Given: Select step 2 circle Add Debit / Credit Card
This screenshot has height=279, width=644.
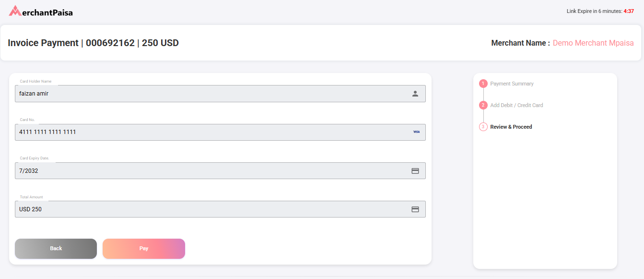Looking at the screenshot, I should pos(483,105).
